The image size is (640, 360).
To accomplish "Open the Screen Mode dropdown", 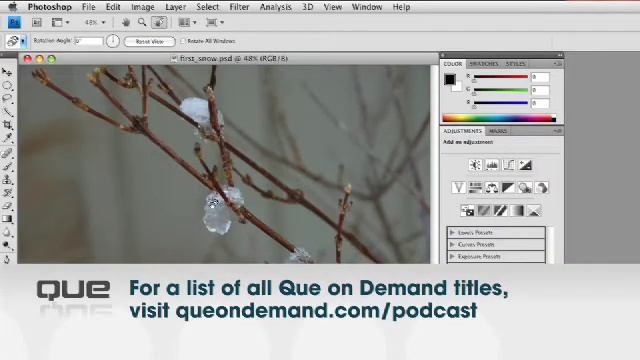I will click(x=215, y=22).
